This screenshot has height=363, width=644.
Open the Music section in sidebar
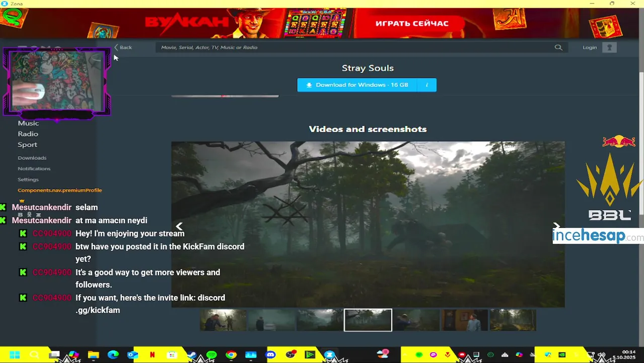pyautogui.click(x=28, y=123)
